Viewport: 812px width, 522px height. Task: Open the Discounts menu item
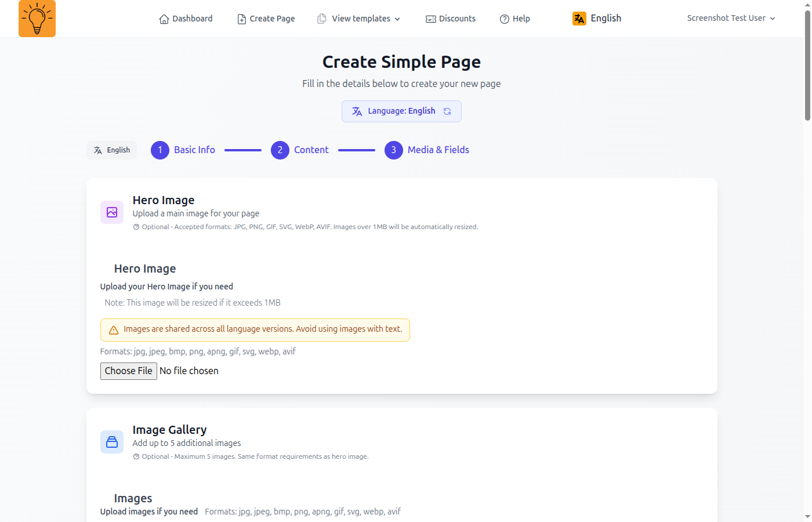click(451, 19)
